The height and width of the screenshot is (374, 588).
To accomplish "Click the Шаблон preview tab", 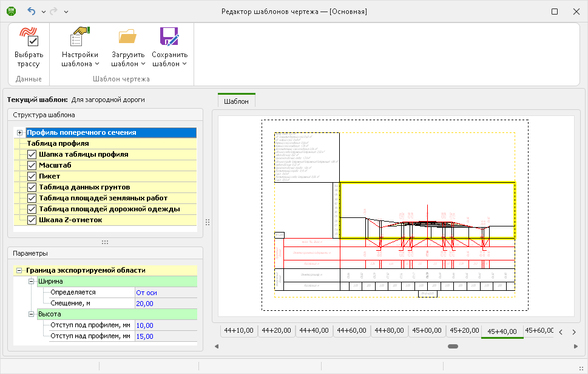I will (236, 101).
